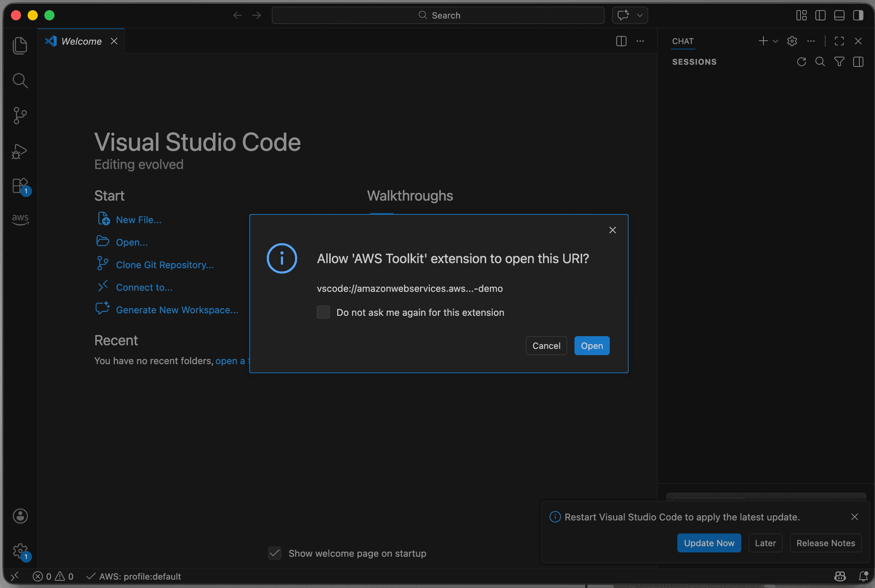Screen dimensions: 875x588
Task: Open remote window indicator in status bar
Action: [15, 576]
